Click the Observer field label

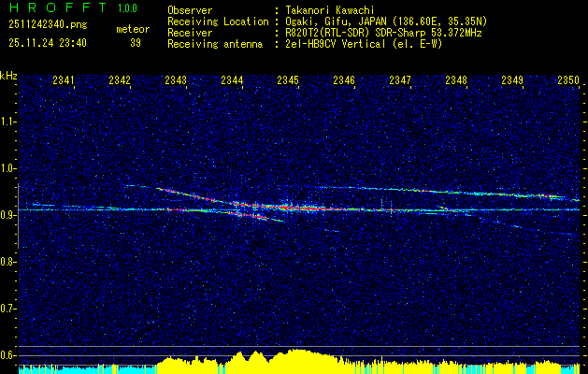[x=190, y=10]
